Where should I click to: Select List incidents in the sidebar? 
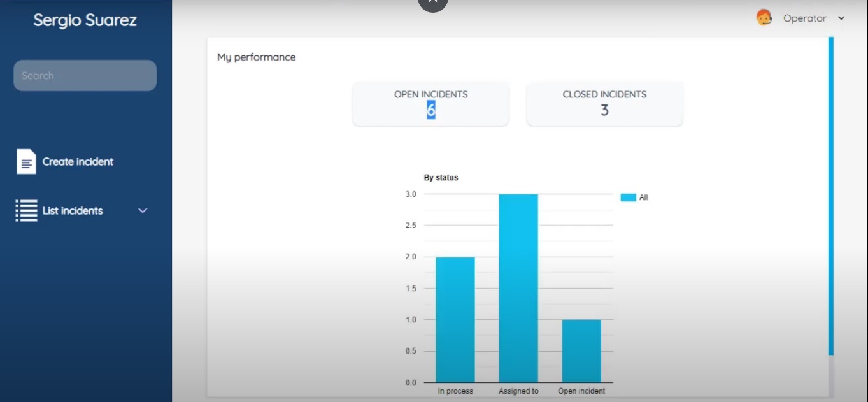tap(73, 211)
